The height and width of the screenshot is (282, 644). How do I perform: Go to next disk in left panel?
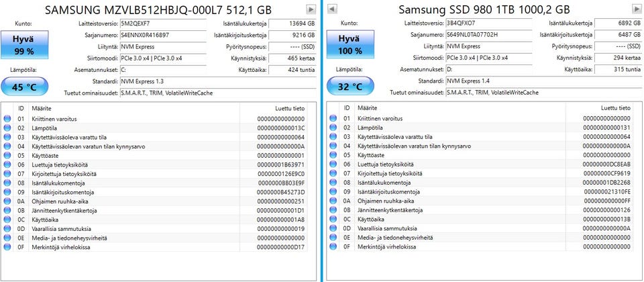point(311,9)
